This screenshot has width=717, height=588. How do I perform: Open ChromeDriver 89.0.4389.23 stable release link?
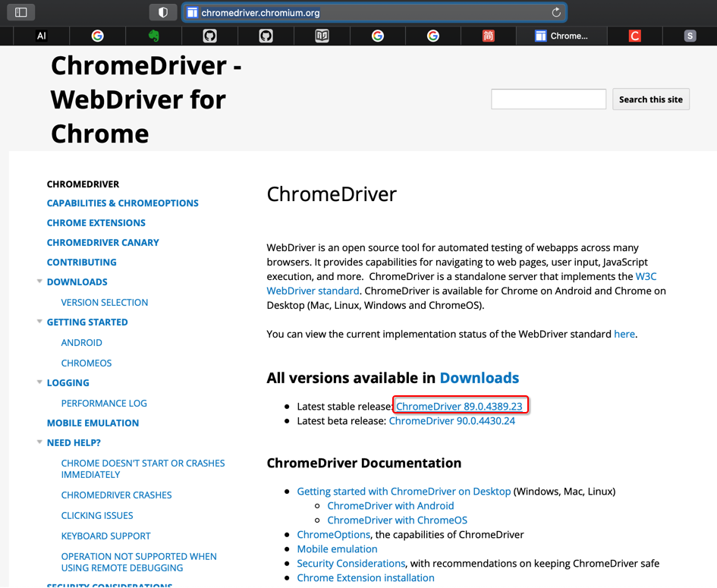[459, 407]
